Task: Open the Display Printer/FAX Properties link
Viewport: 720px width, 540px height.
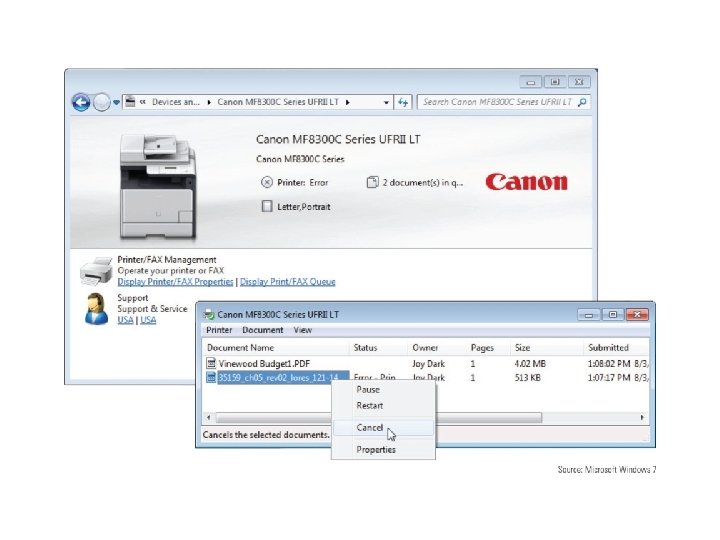Action: 175,281
